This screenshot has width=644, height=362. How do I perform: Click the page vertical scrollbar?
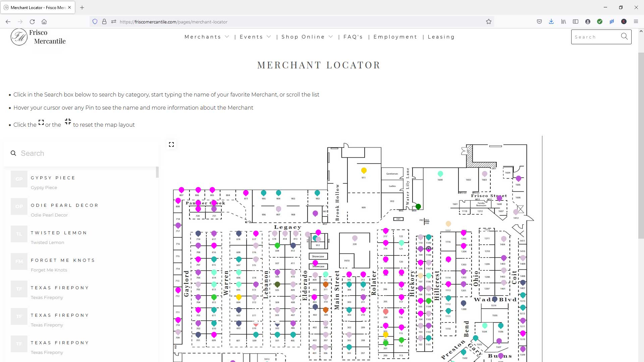coord(641,145)
